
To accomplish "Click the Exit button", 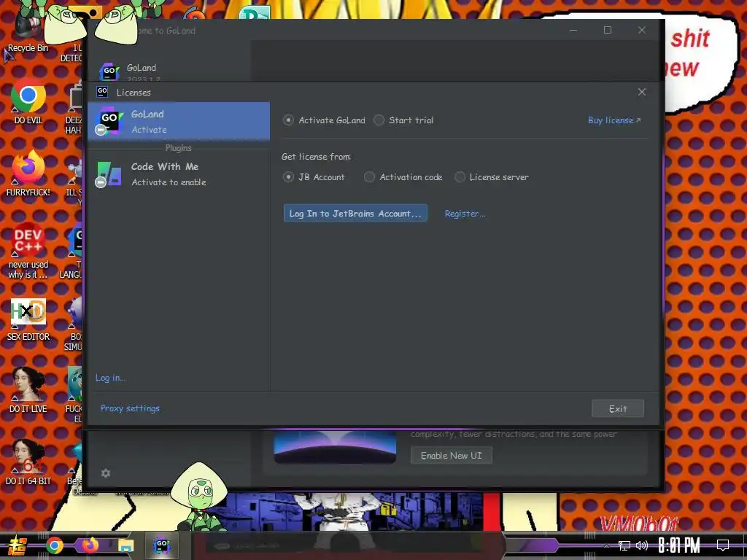I will point(618,408).
